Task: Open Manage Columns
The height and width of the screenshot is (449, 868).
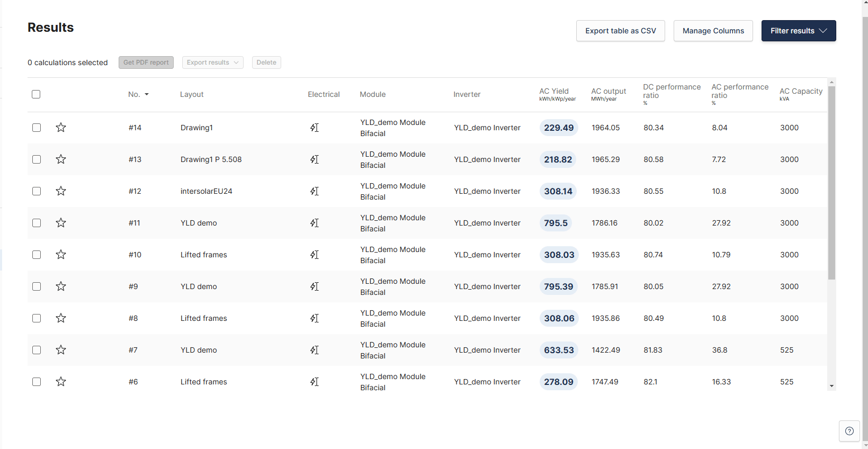Action: (x=713, y=31)
